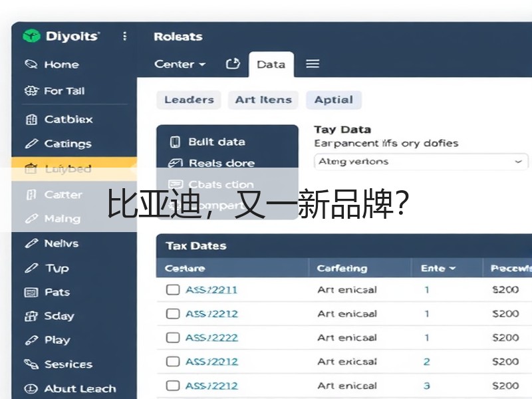The width and height of the screenshot is (532, 399).
Task: Click the Tup pencil icon
Action: pos(31,268)
